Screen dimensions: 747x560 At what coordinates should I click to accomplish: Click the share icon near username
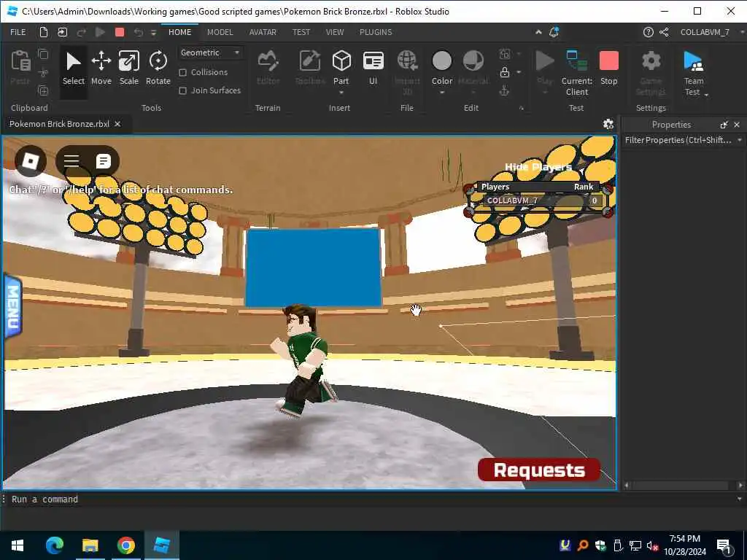[x=664, y=32]
